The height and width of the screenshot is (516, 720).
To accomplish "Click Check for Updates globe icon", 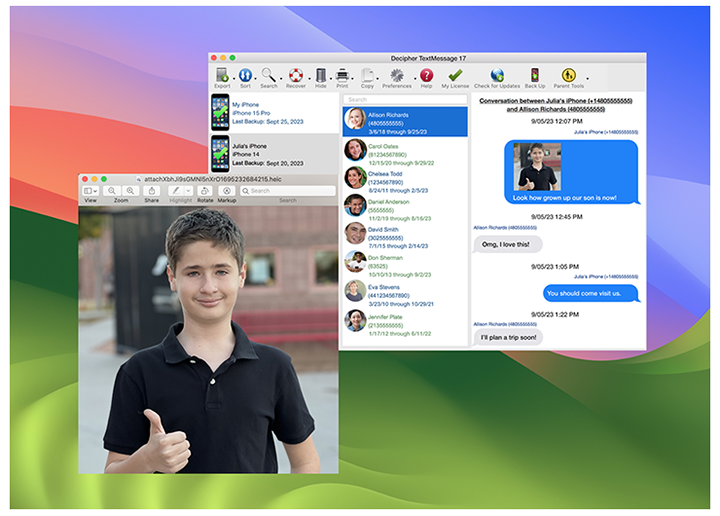I will [x=497, y=75].
